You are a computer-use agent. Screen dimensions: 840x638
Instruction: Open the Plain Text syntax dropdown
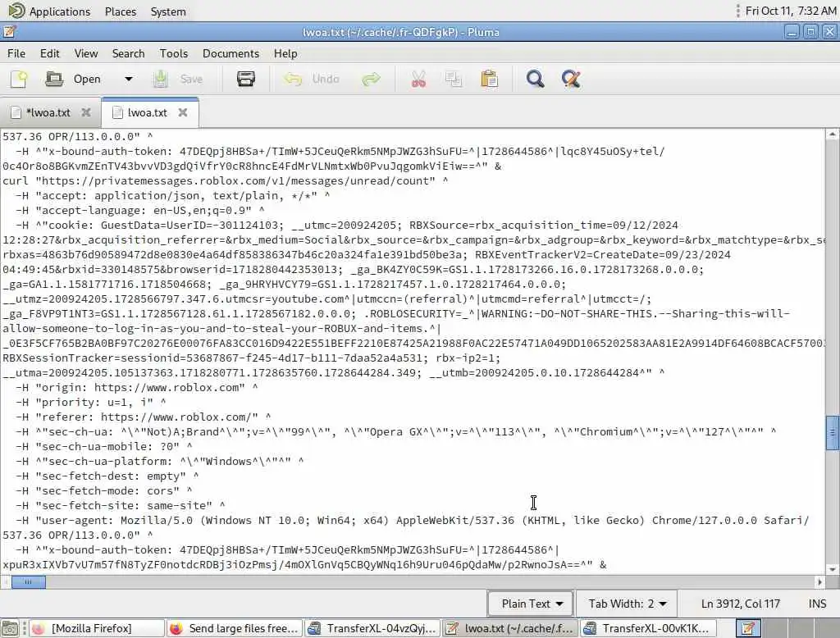pyautogui.click(x=531, y=604)
